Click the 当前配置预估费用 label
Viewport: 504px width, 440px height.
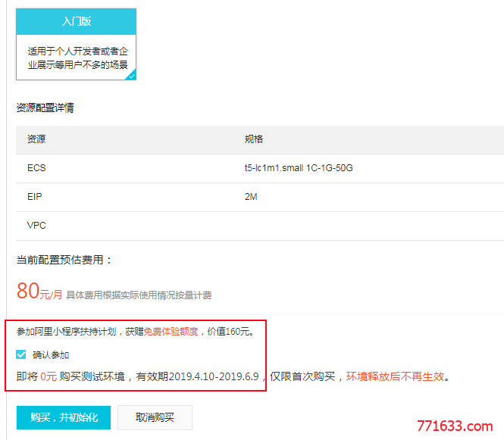click(x=64, y=260)
